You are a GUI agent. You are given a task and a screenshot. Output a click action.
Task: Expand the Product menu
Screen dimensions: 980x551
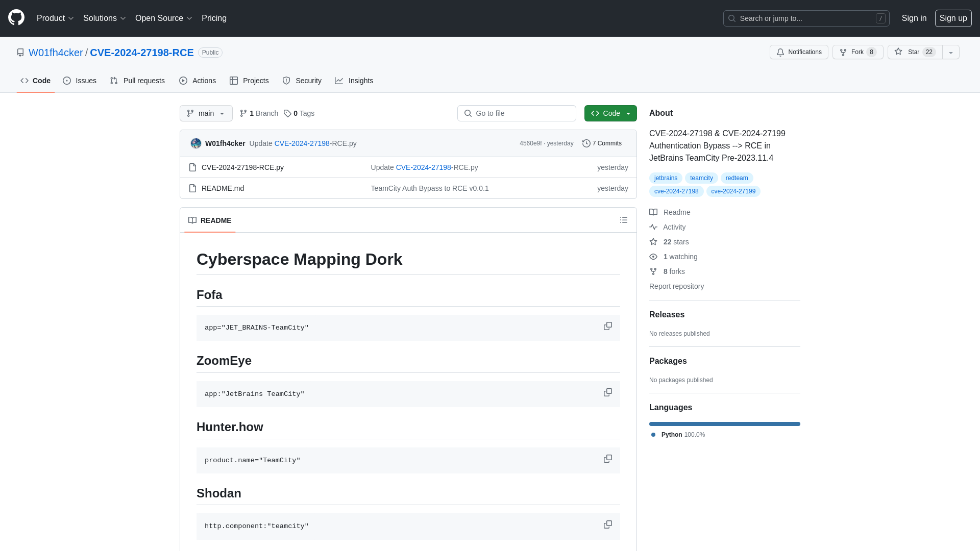tap(55, 18)
